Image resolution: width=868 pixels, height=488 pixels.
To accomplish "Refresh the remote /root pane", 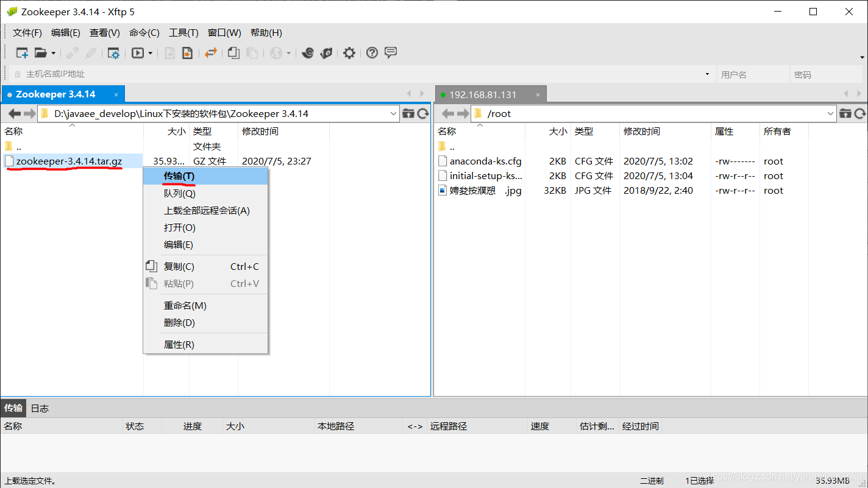I will pos(860,113).
